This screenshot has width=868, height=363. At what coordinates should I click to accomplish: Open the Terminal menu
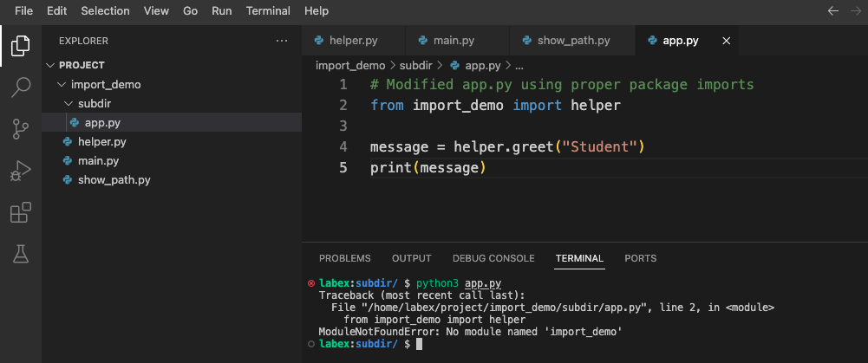pos(268,11)
